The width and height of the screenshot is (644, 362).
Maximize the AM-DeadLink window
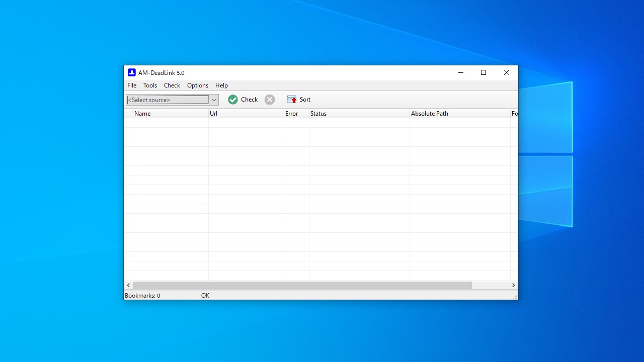coord(484,72)
